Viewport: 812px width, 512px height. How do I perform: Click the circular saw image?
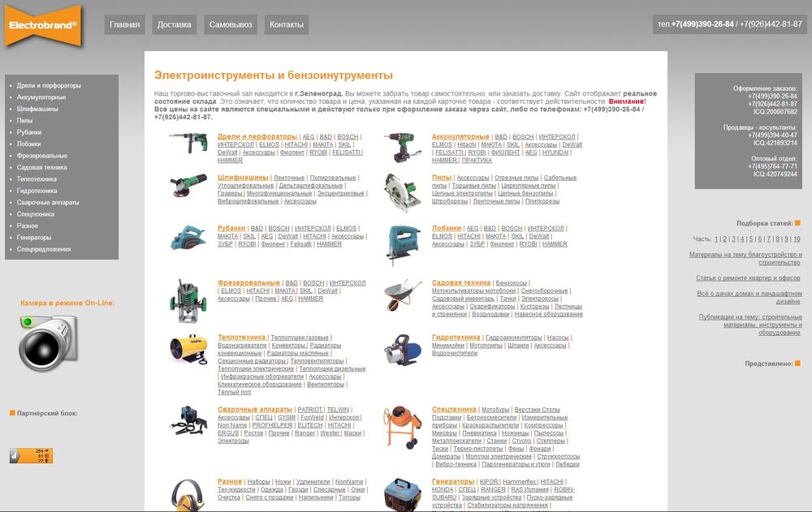coord(403,192)
